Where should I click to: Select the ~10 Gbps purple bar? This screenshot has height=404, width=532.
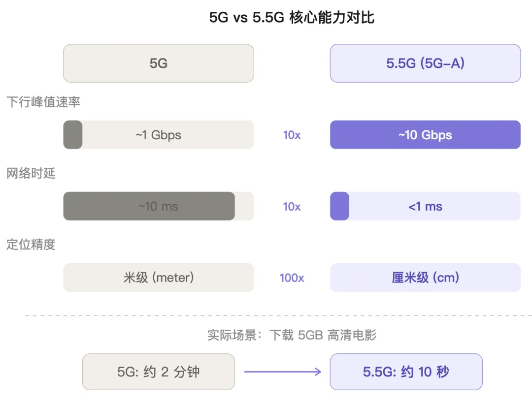click(425, 134)
